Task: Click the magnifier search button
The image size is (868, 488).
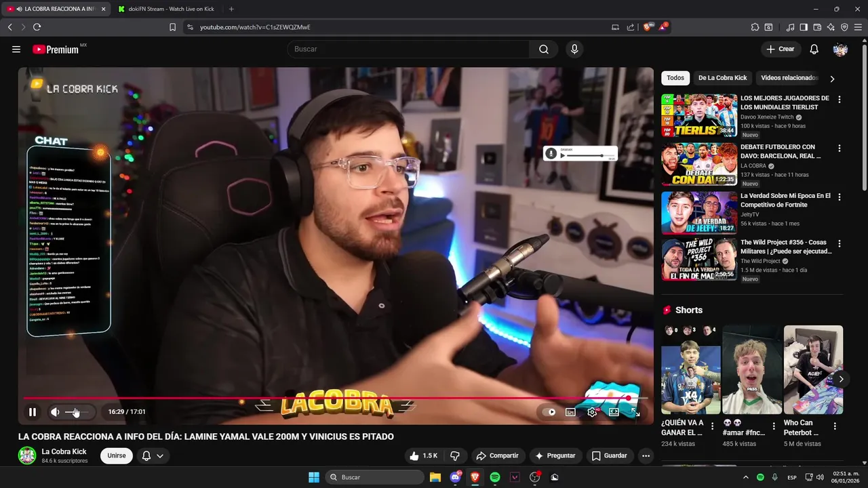Action: click(544, 49)
